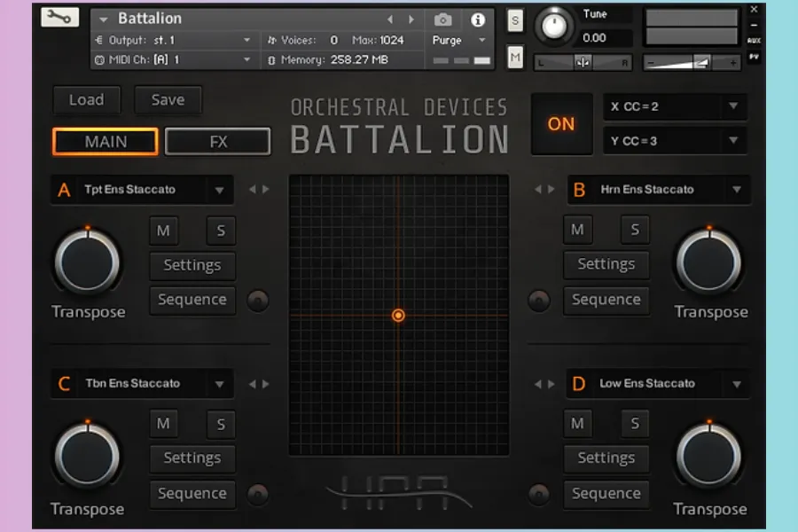
Task: Toggle the orange ON power button
Action: tap(561, 124)
